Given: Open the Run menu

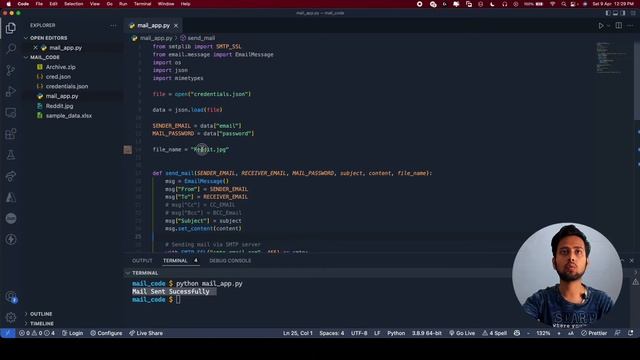Looking at the screenshot, I should pyautogui.click(x=123, y=4).
